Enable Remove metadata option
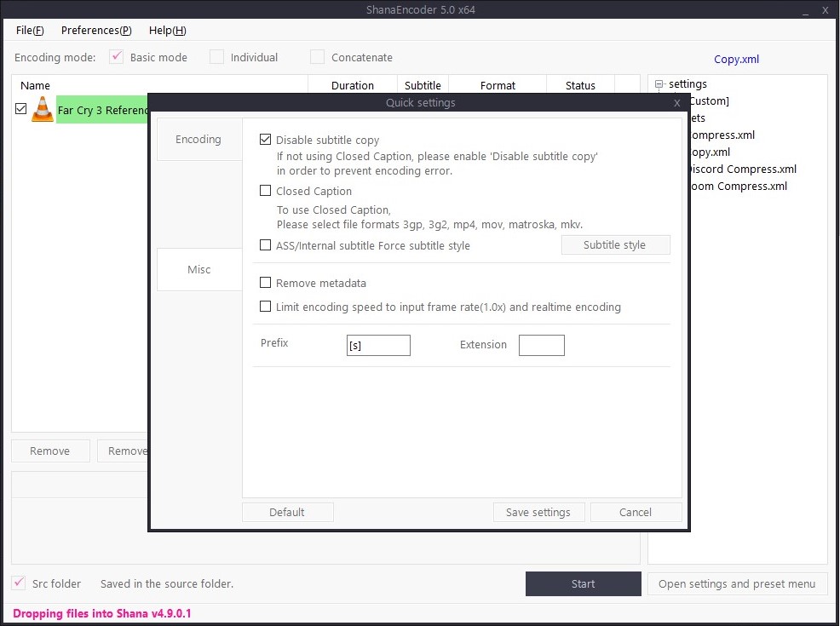 (x=265, y=283)
